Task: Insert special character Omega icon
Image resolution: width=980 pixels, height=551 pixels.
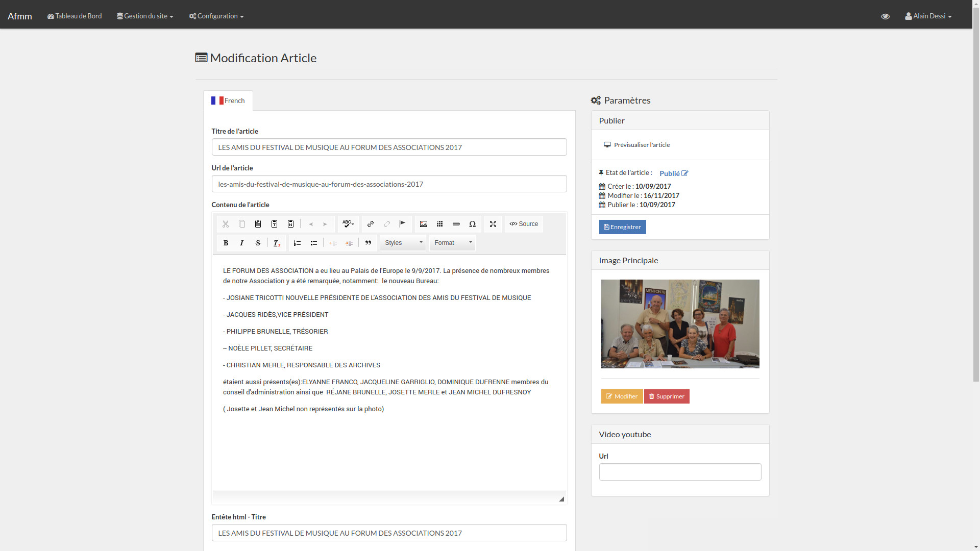Action: [x=473, y=224]
